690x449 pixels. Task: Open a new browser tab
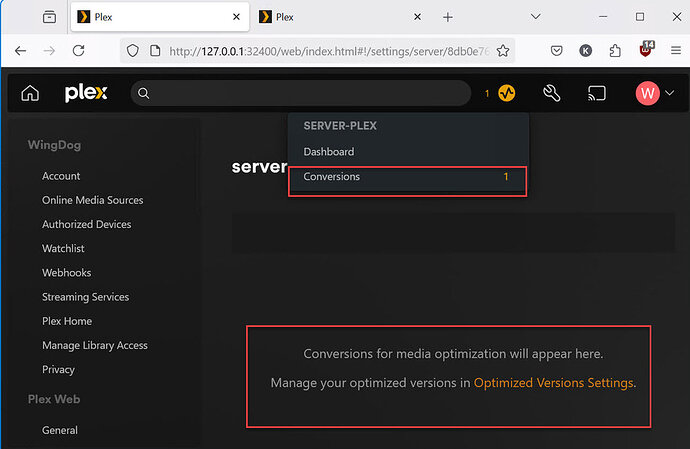coord(448,17)
